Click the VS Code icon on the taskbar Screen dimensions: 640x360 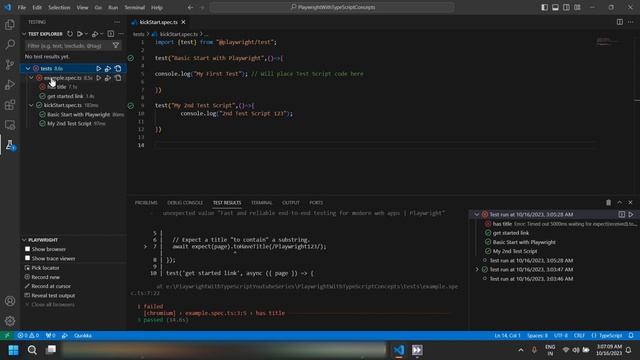click(398, 350)
